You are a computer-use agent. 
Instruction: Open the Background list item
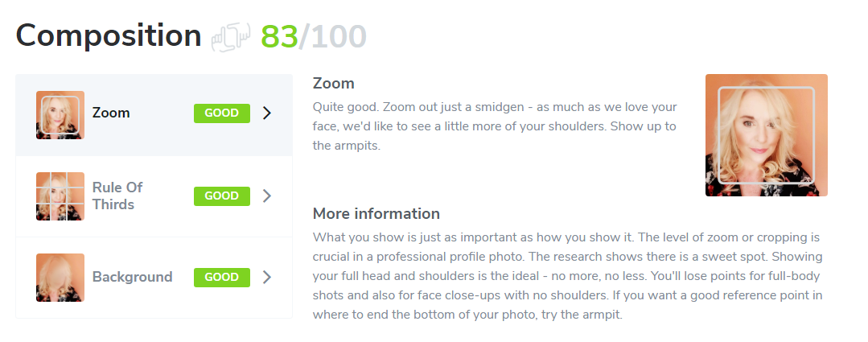pyautogui.click(x=132, y=277)
